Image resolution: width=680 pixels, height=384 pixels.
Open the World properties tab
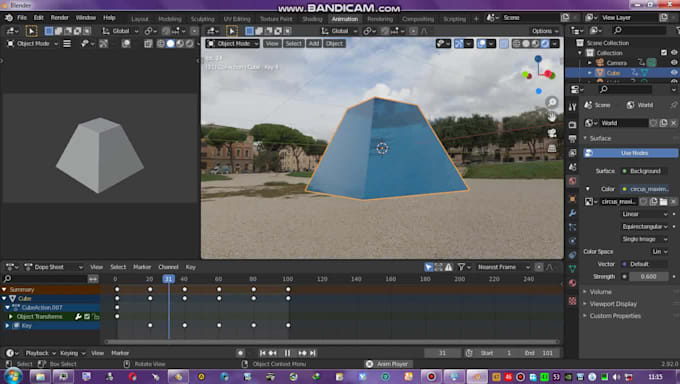coord(572,181)
